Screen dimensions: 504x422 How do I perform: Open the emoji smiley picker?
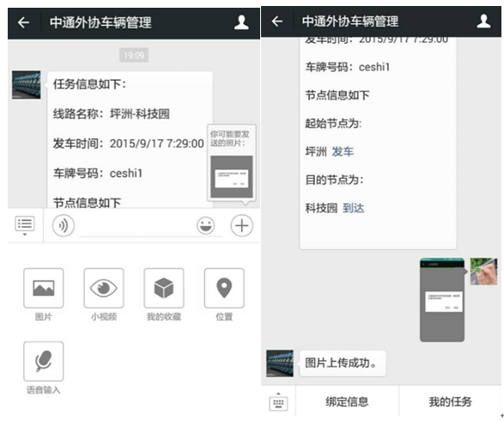[206, 225]
